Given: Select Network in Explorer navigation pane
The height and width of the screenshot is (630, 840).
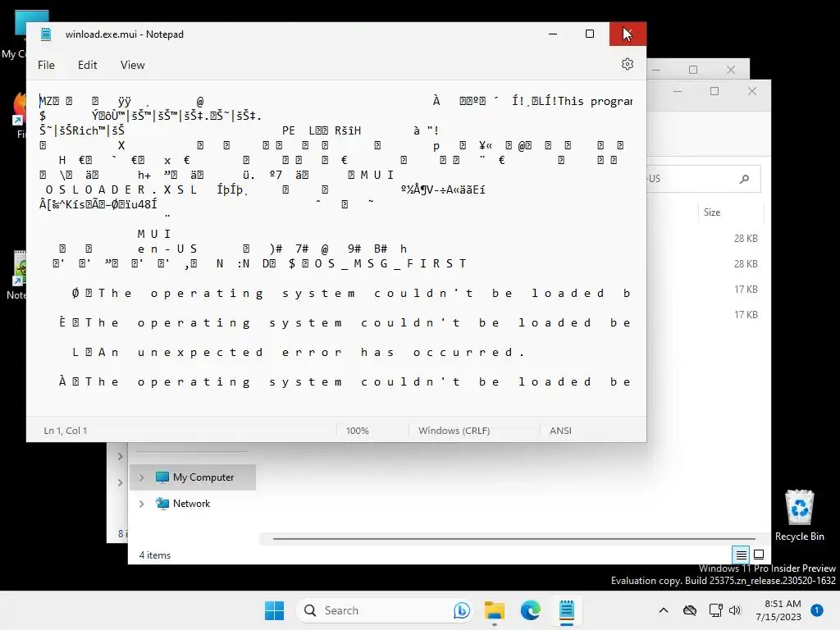Looking at the screenshot, I should click(x=193, y=504).
